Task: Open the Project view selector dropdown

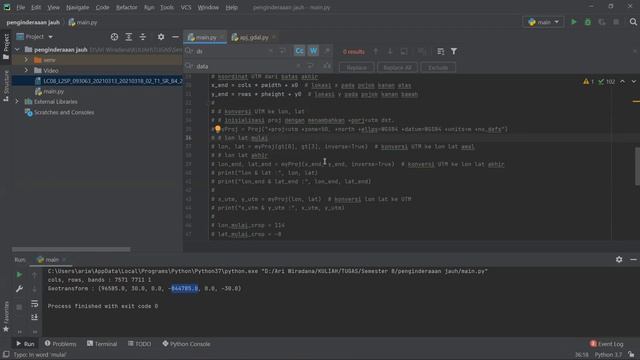Action: (35, 37)
